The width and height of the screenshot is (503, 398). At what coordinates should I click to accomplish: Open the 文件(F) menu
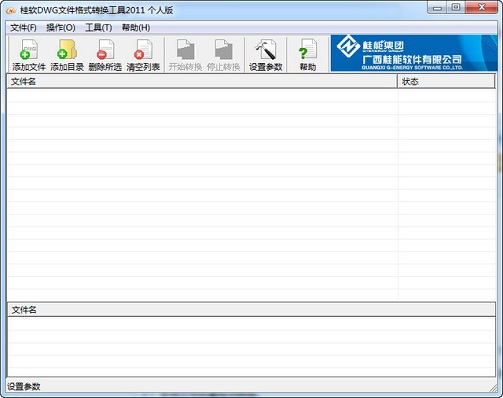[23, 28]
